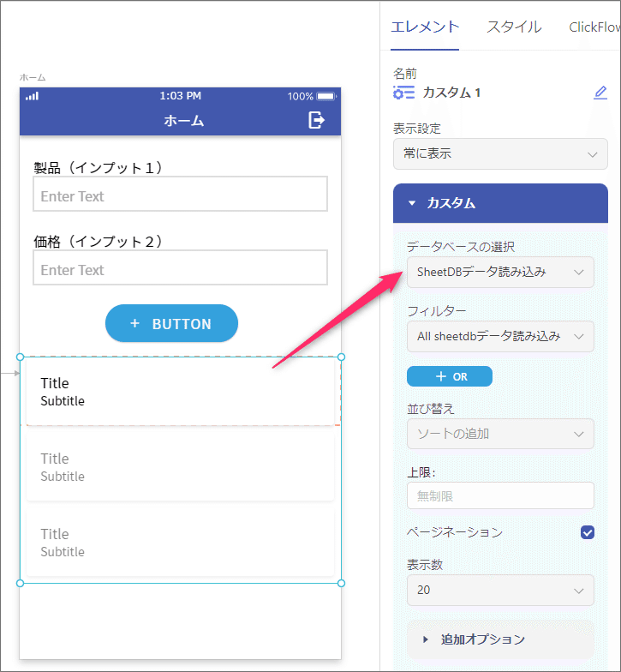Click the battery icon in the phone status bar
621x672 pixels.
click(x=326, y=96)
